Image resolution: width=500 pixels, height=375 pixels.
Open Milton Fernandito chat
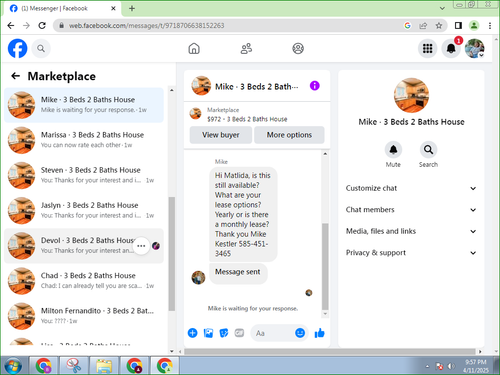coord(84,316)
